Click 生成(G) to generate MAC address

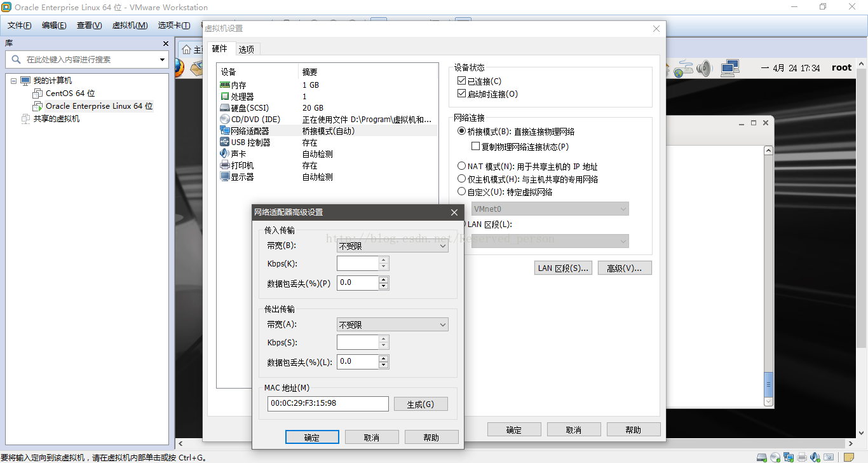pos(421,404)
